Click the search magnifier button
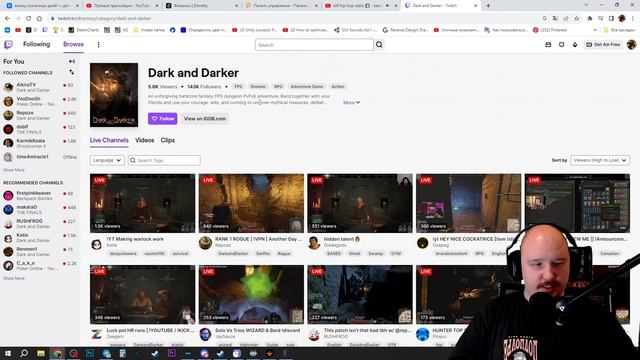 pyautogui.click(x=379, y=44)
